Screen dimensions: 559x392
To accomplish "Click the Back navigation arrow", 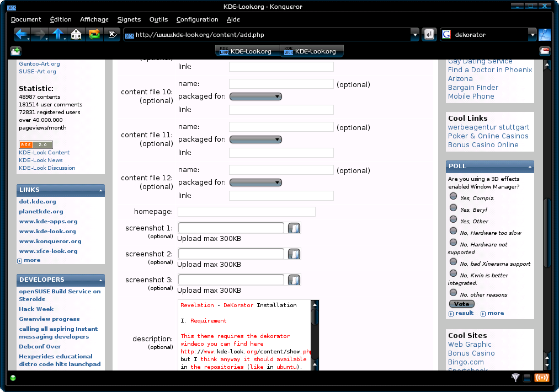I will coord(21,35).
